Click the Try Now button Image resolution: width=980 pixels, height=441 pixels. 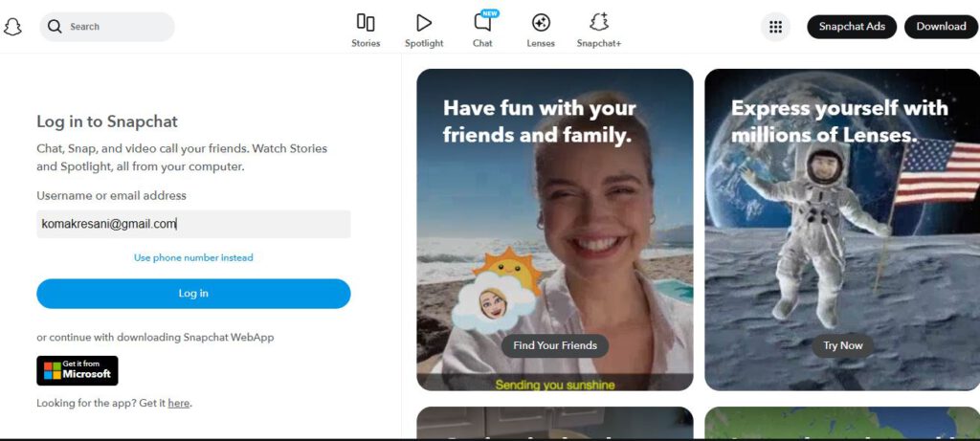click(x=842, y=345)
